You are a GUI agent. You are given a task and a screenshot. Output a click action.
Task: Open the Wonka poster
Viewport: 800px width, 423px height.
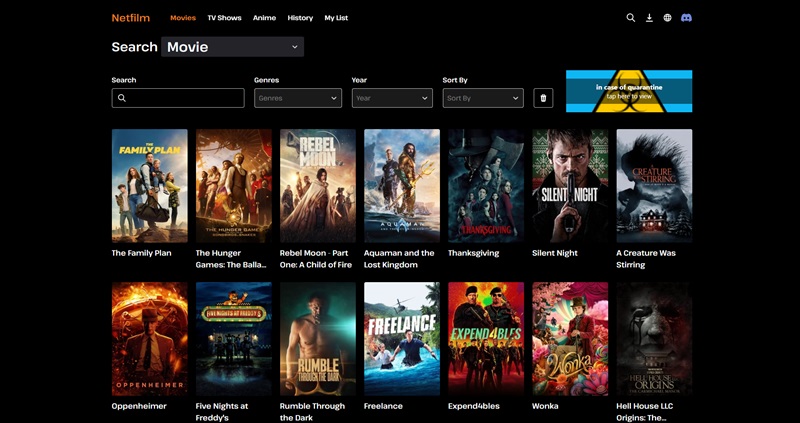click(x=570, y=339)
